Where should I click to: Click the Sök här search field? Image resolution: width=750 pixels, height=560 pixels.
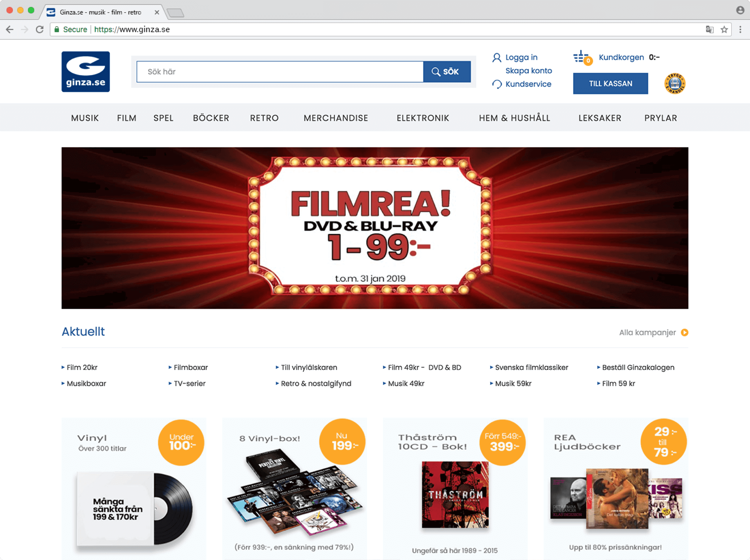pyautogui.click(x=280, y=72)
